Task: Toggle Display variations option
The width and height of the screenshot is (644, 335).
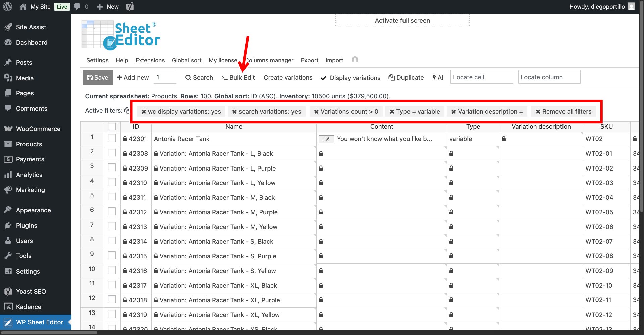Action: [351, 78]
